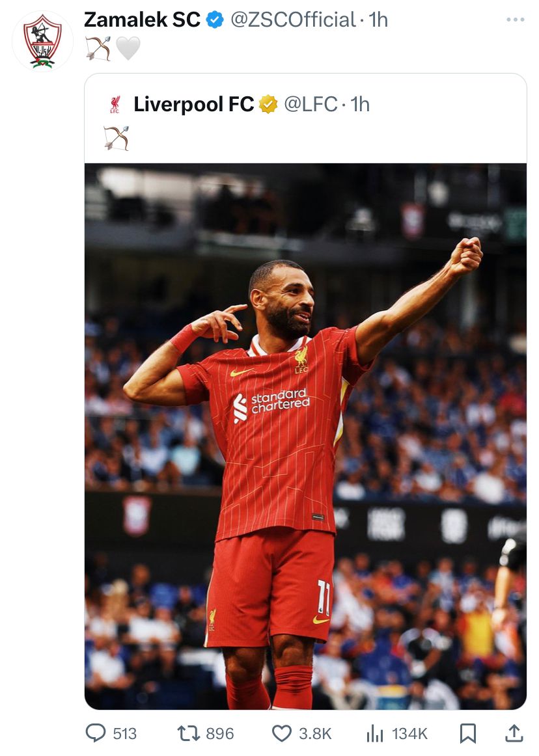The image size is (539, 756).
Task: Click the 1h timestamp on Zamalek tweet
Action: [378, 20]
